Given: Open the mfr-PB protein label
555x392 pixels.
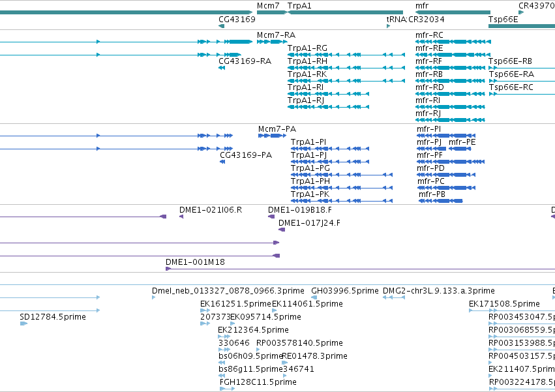Looking at the screenshot, I should 432,194.
